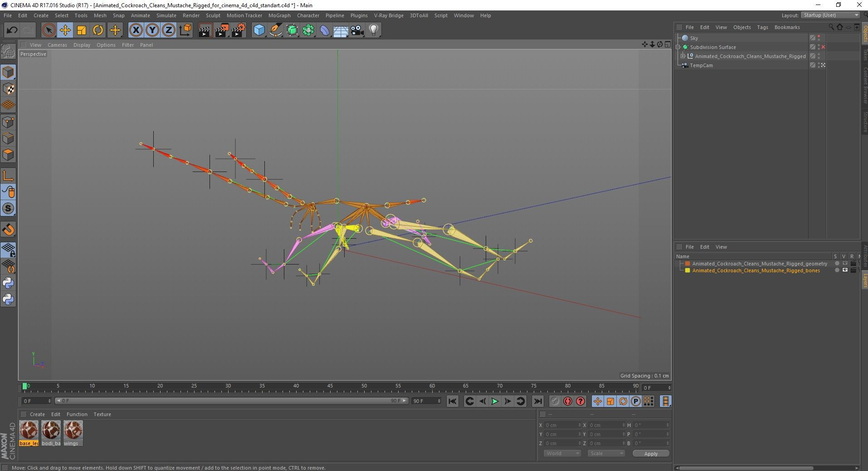
Task: Open Edit Render Settings
Action: point(239,30)
